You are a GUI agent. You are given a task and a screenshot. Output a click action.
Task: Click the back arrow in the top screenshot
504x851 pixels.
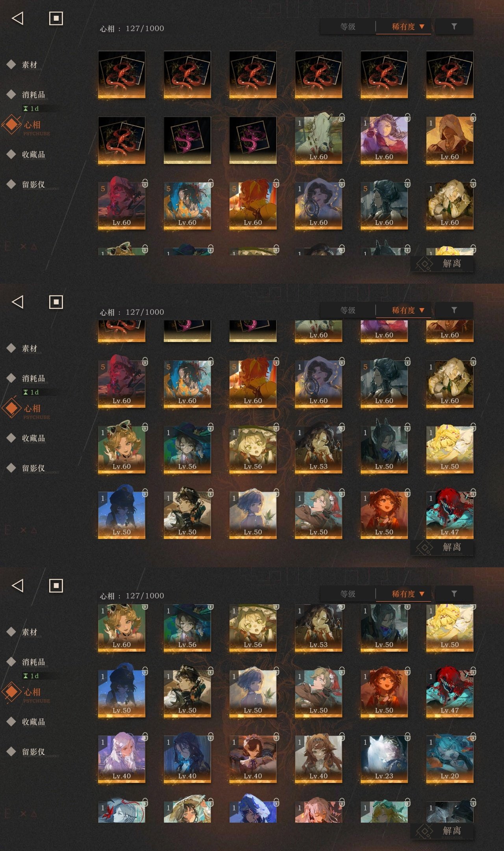pos(18,18)
